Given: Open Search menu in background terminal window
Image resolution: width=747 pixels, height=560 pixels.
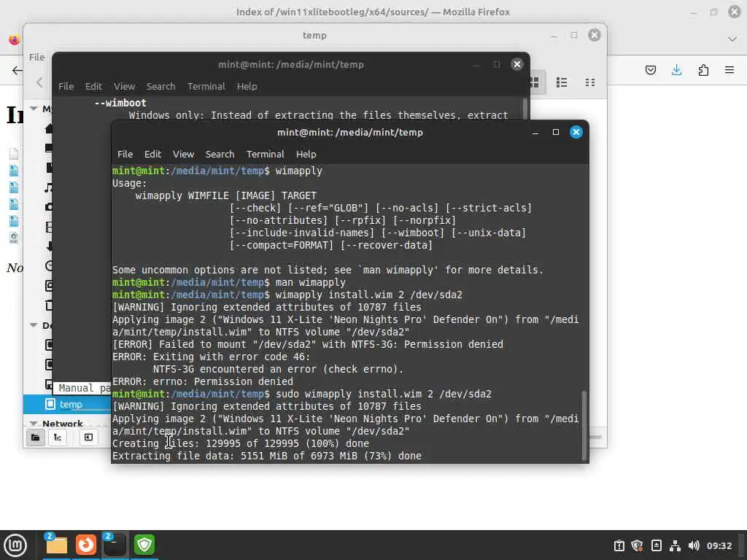Looking at the screenshot, I should (160, 86).
